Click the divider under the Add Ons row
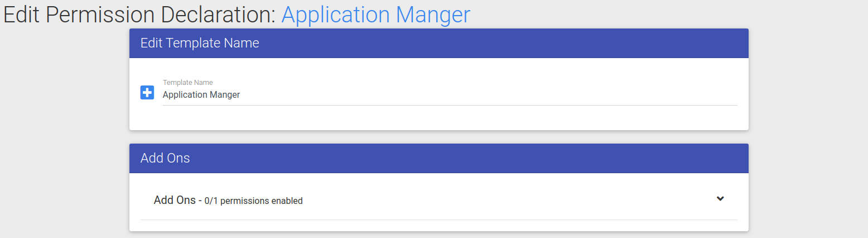The width and height of the screenshot is (868, 238). (439, 220)
